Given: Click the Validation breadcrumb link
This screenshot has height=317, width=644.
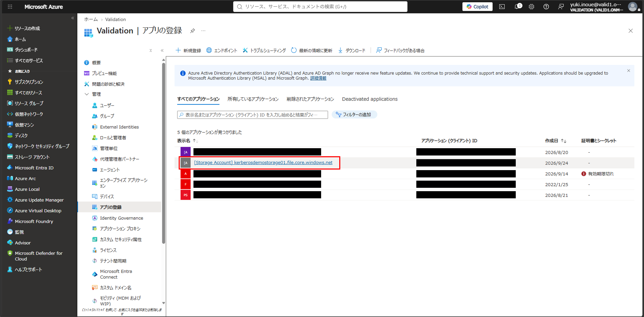Looking at the screenshot, I should tap(116, 19).
